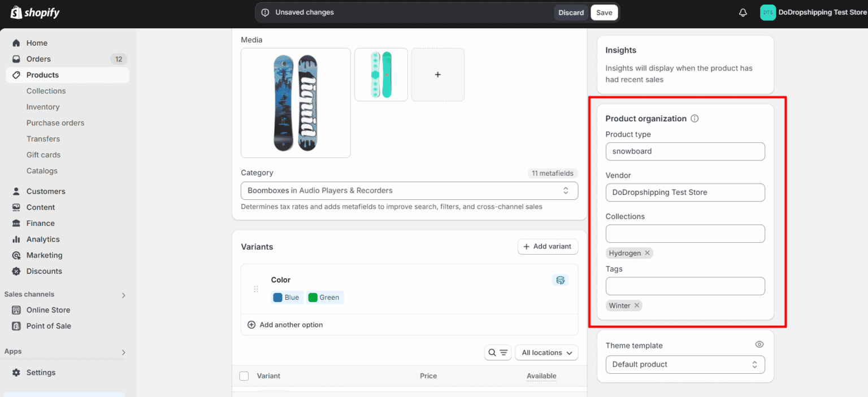Screen dimensions: 868x397
Task: Open the Discounts page
Action: click(44, 271)
